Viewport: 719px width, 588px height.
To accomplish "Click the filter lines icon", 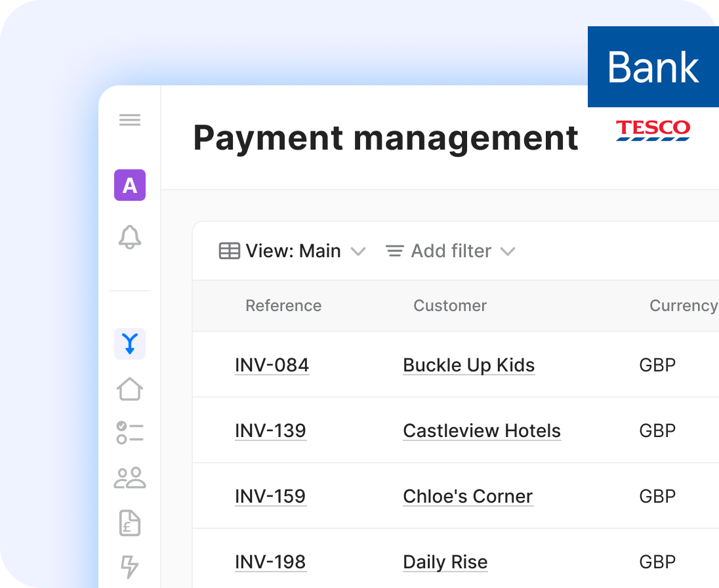I will point(395,251).
